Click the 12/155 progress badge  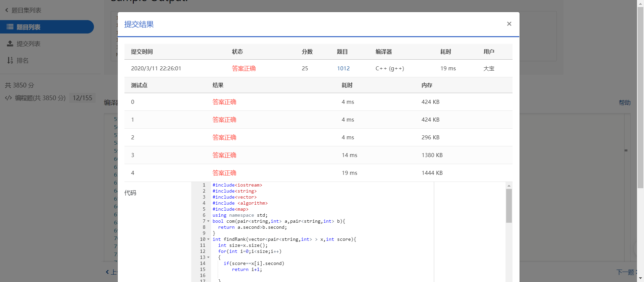83,98
